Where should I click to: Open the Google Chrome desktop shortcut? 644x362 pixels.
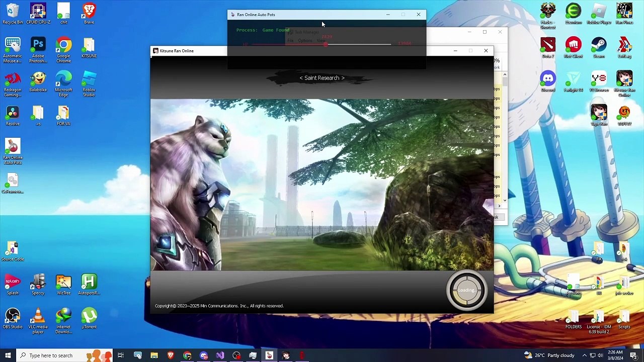coord(63,50)
